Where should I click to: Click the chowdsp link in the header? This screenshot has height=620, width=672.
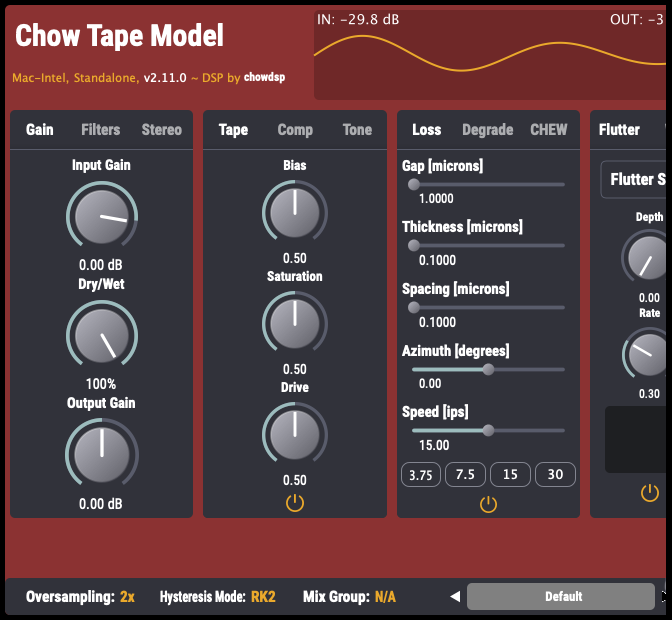[264, 77]
